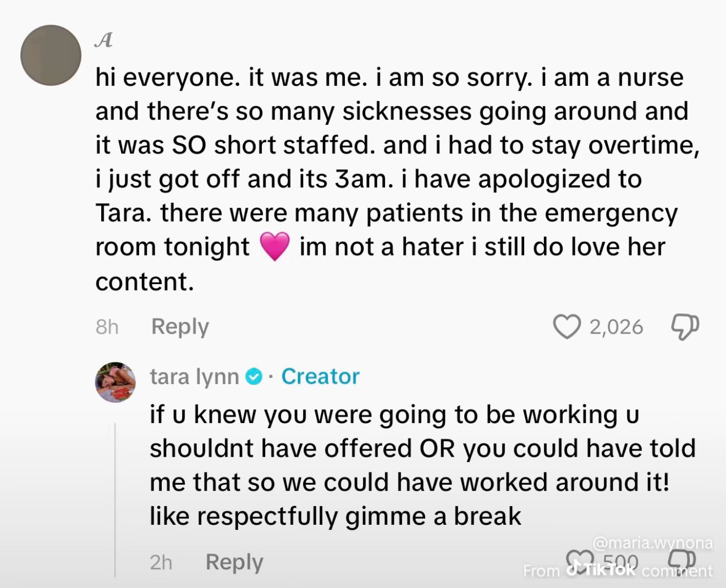
Task: Dislike the nurse's apology comment
Action: [684, 326]
